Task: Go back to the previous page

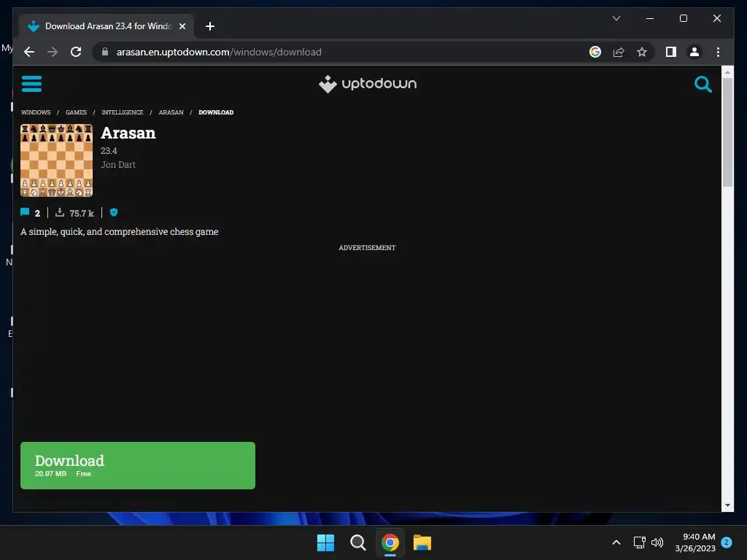Action: pos(29,52)
